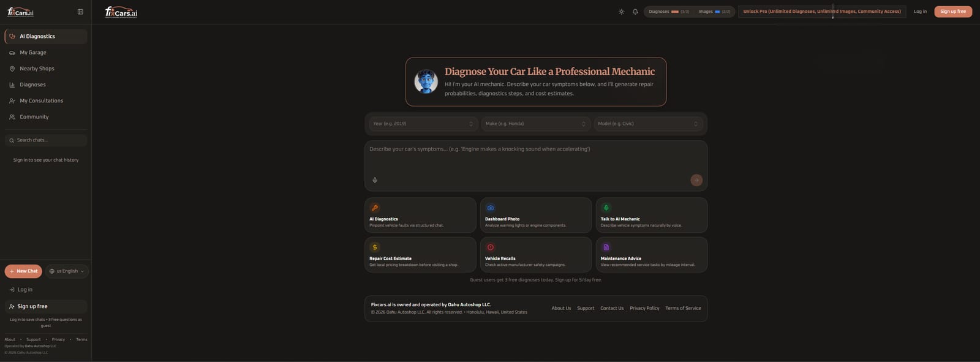The height and width of the screenshot is (362, 980).
Task: Open Nearby Shops
Action: click(x=46, y=69)
